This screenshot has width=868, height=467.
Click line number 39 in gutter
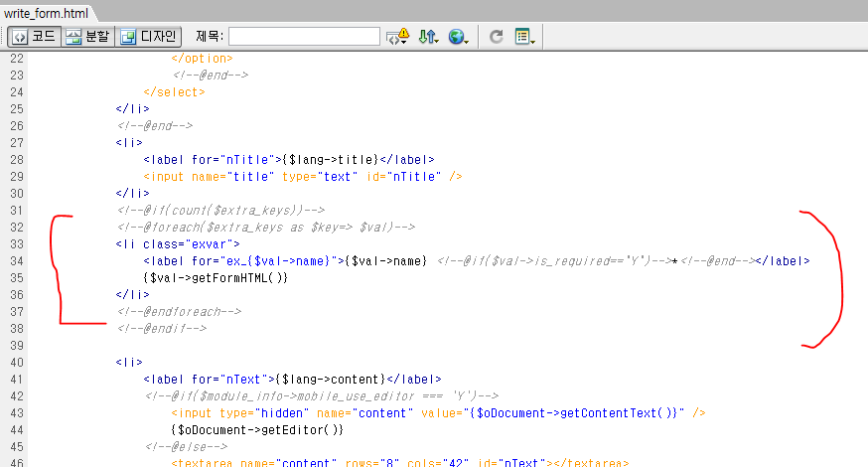pyautogui.click(x=17, y=346)
